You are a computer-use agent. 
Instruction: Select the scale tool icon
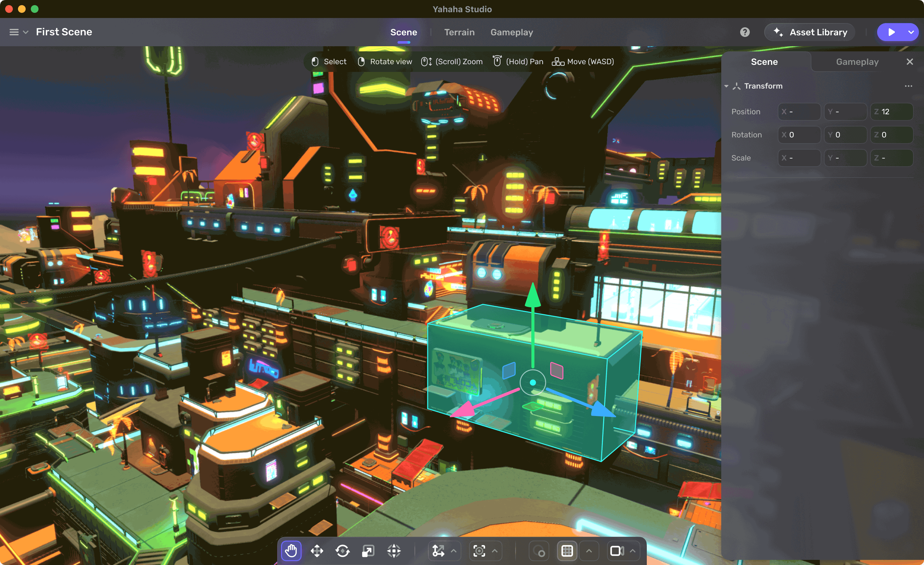click(368, 551)
